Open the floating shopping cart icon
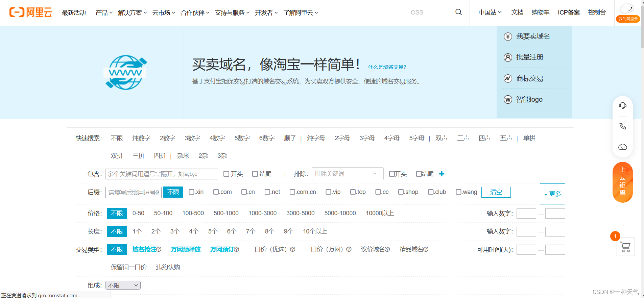644x298 pixels. click(625, 247)
